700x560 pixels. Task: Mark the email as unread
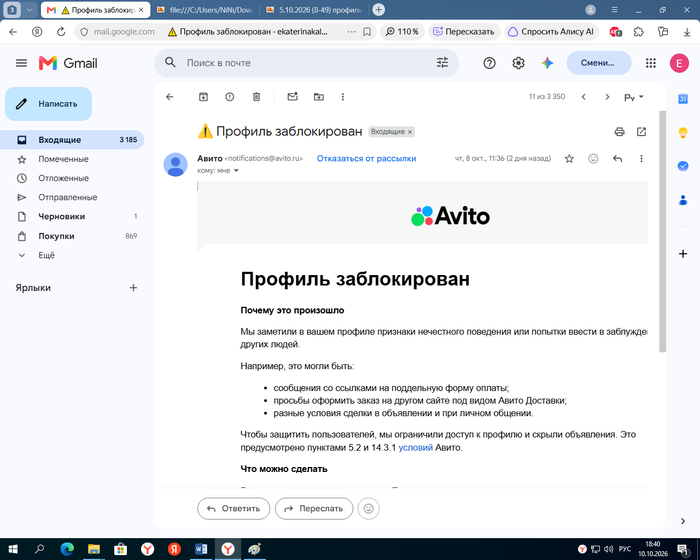(x=292, y=97)
